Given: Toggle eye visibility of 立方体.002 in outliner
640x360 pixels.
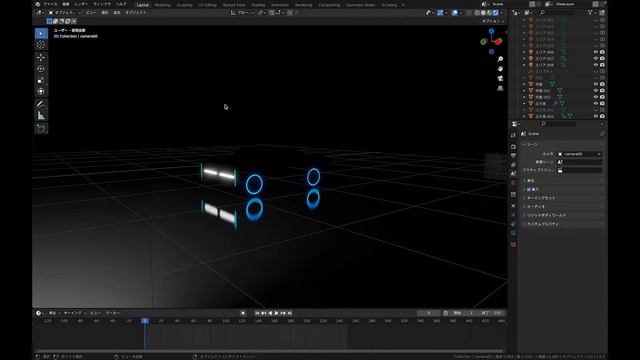Looking at the screenshot, I should 596,116.
